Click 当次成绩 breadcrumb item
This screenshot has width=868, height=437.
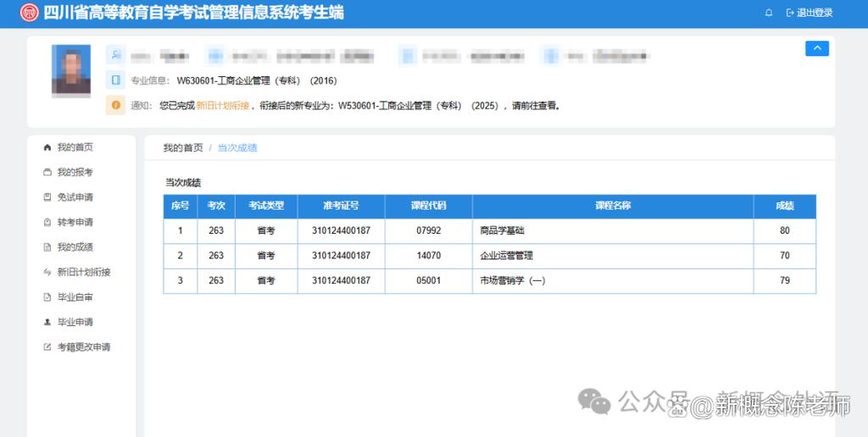237,147
